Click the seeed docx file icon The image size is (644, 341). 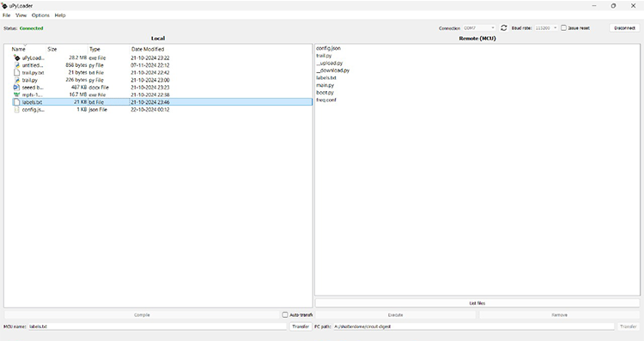point(17,88)
